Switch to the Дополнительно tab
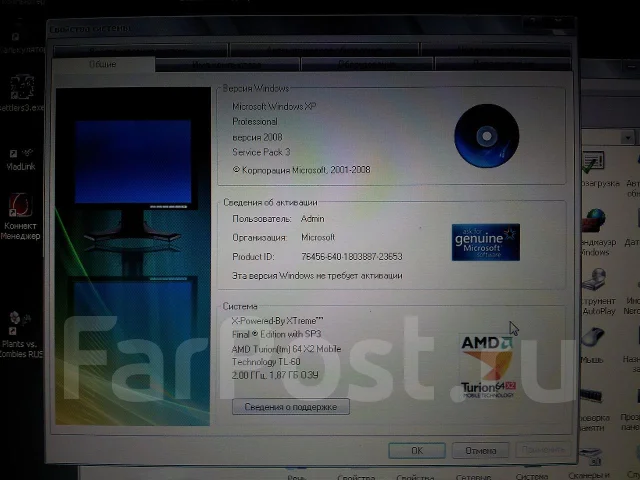Viewport: 640px width, 480px height. pos(503,65)
